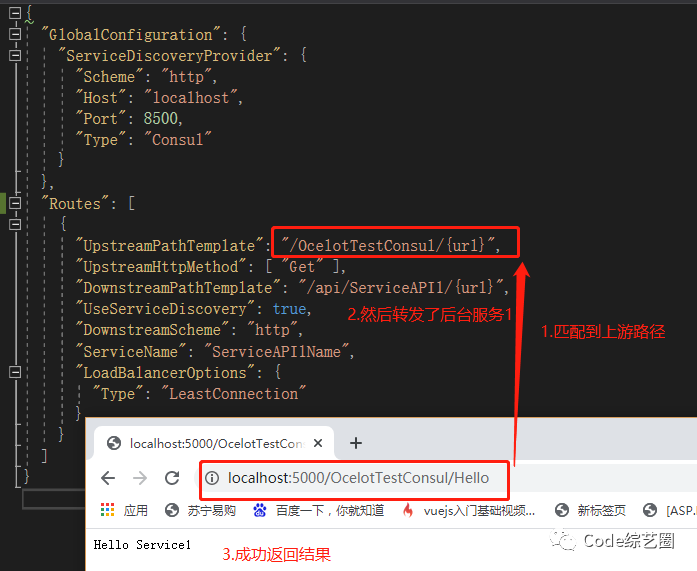
Task: Click the "LeastConnection" value
Action: click(233, 393)
